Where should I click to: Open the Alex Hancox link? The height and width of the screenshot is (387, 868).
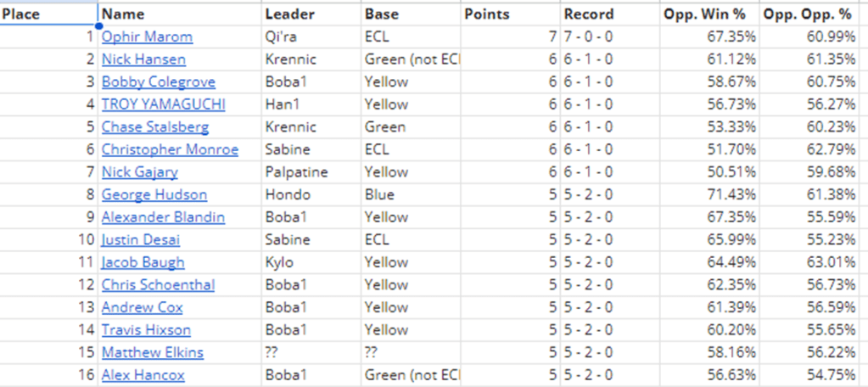pyautogui.click(x=143, y=375)
